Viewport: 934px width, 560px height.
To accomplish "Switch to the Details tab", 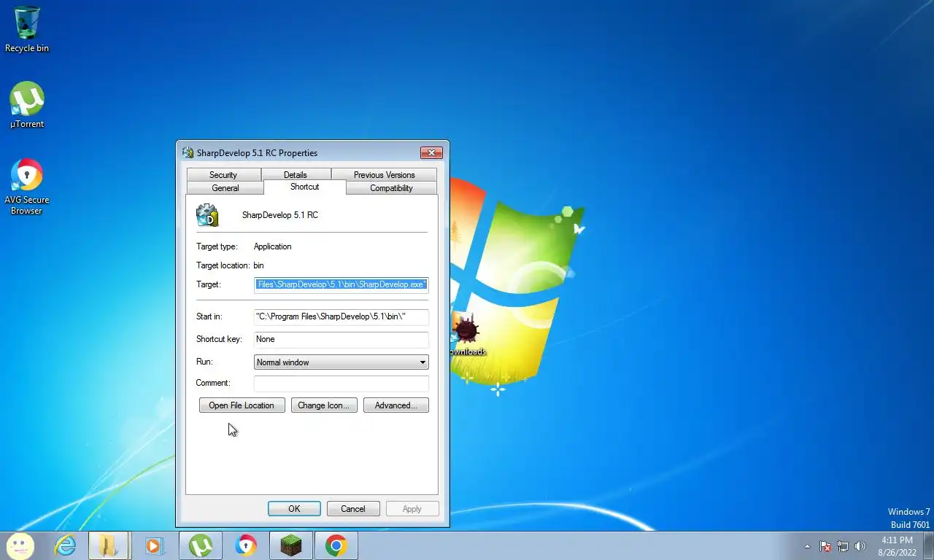I will point(296,175).
